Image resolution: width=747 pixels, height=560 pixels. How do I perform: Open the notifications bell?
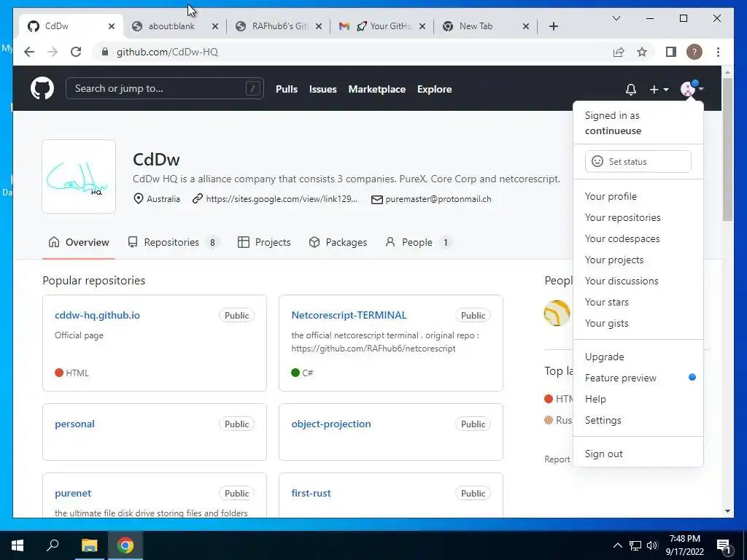coord(631,89)
